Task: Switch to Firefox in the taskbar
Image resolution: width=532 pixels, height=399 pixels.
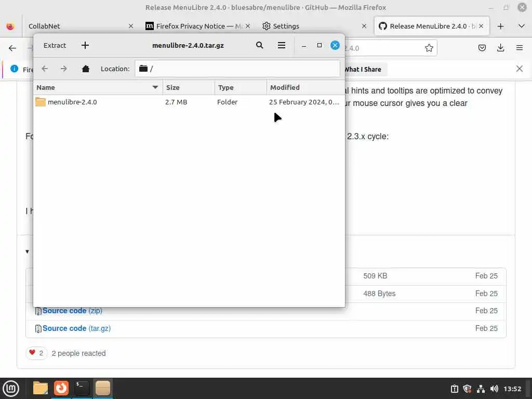Action: 61,388
